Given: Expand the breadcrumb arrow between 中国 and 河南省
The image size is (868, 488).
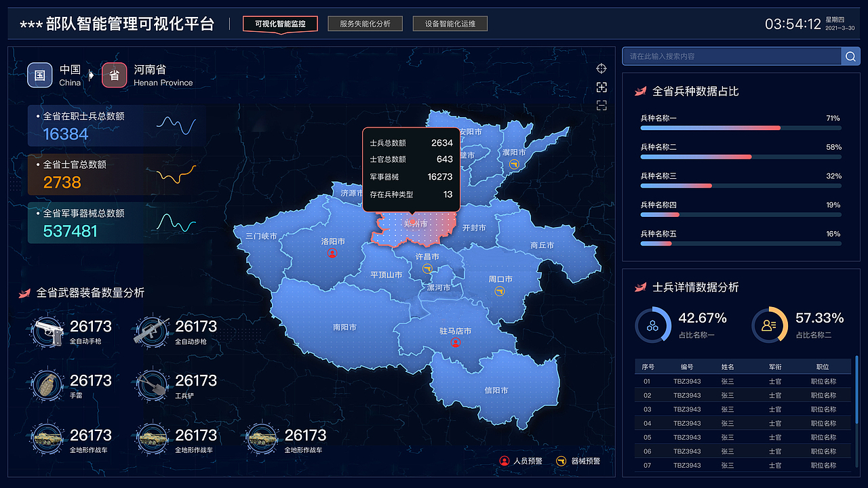Looking at the screenshot, I should 92,75.
